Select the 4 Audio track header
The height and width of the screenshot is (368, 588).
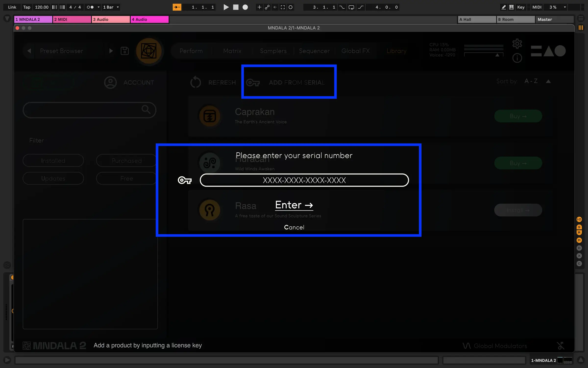pos(149,19)
